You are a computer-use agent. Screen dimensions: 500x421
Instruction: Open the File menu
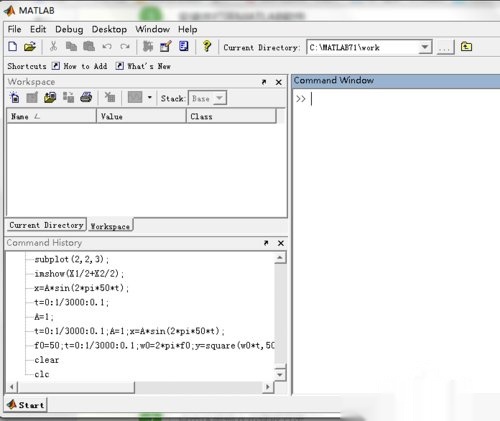[x=14, y=29]
